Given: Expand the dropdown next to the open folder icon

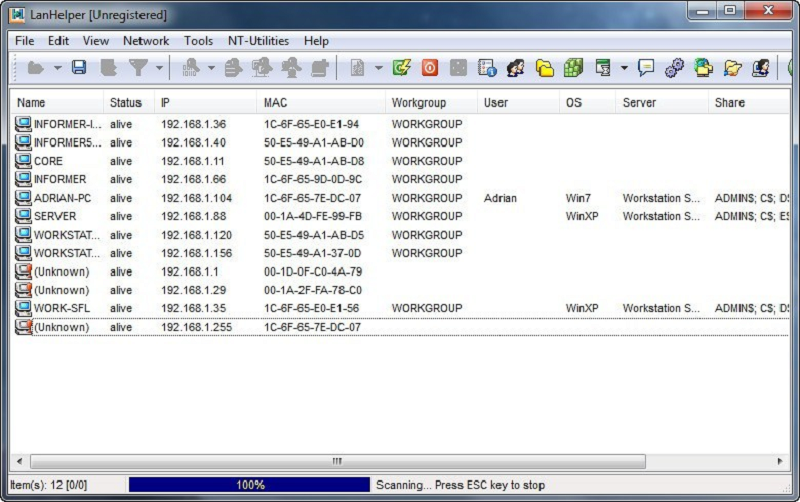Looking at the screenshot, I should click(57, 68).
